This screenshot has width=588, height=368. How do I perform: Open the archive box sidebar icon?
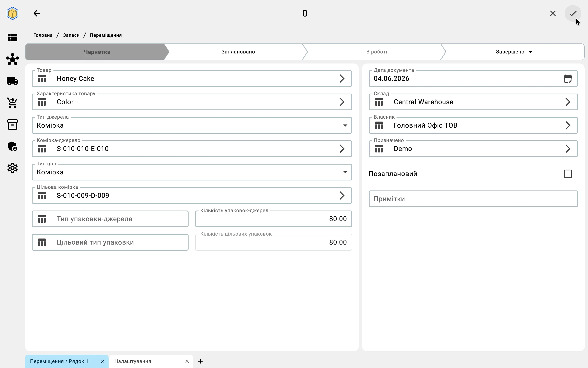coord(12,124)
